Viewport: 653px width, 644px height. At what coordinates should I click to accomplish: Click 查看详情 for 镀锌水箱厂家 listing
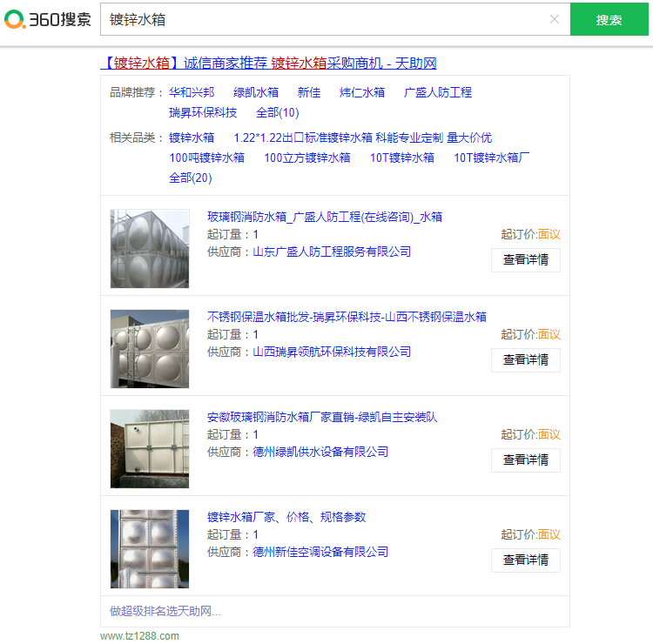525,560
